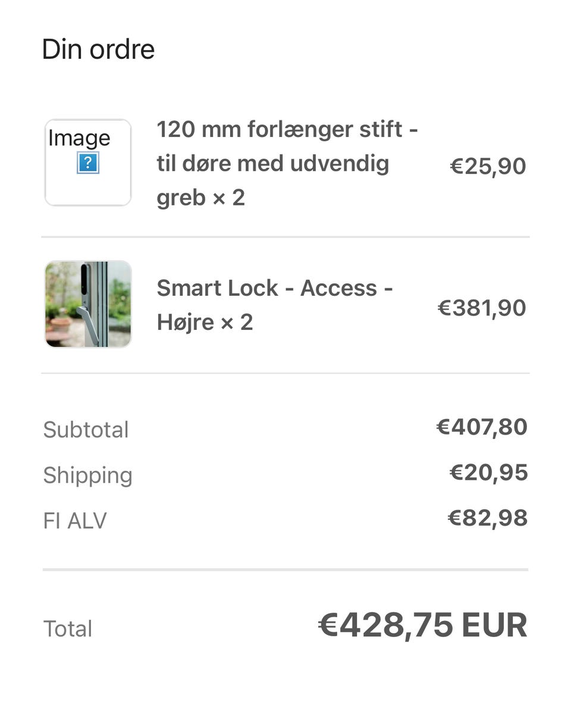The width and height of the screenshot is (571, 728).
Task: Click the divider below the forlænger stift item
Action: click(x=285, y=237)
